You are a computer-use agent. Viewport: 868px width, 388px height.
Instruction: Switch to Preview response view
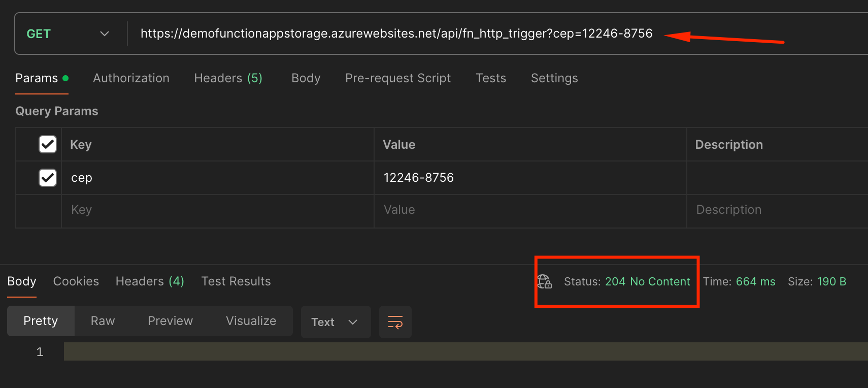(170, 321)
